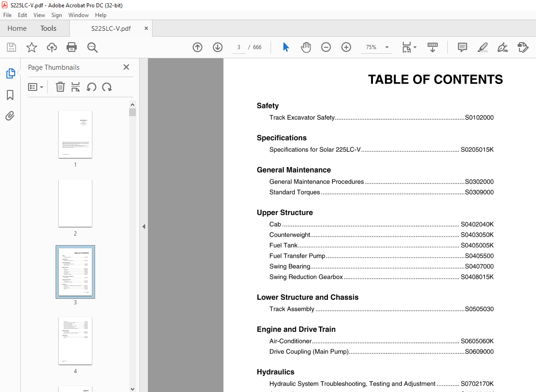Click the Save file icon

(x=11, y=47)
